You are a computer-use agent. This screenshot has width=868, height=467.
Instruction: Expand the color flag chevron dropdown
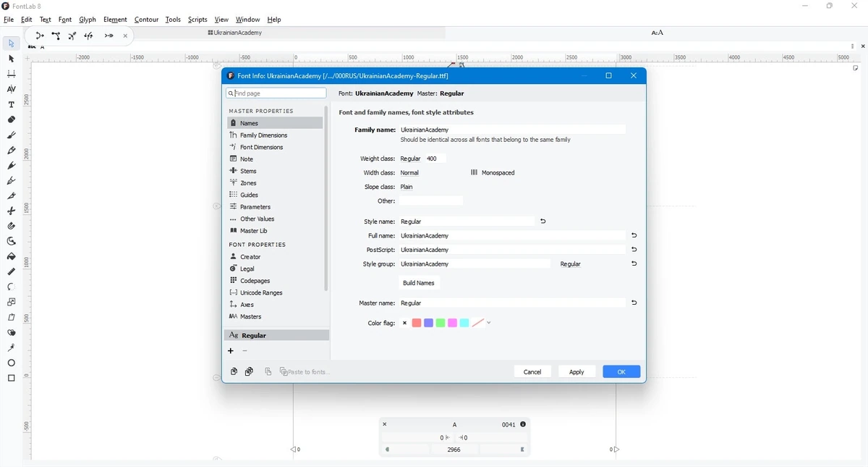pyautogui.click(x=490, y=323)
